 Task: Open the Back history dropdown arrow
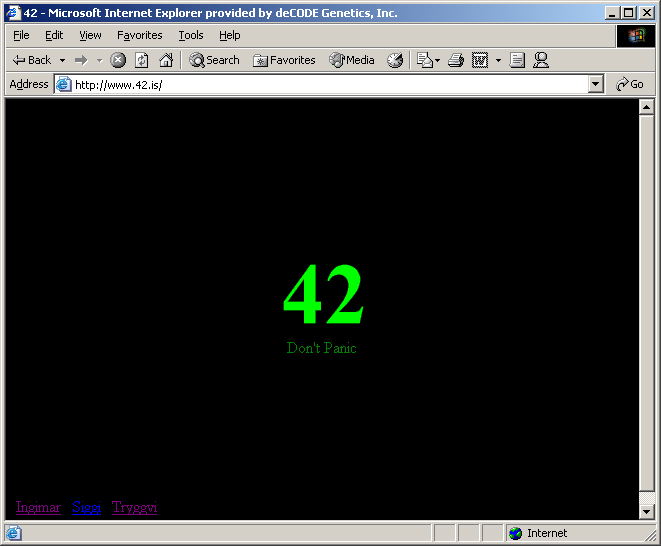coord(62,60)
